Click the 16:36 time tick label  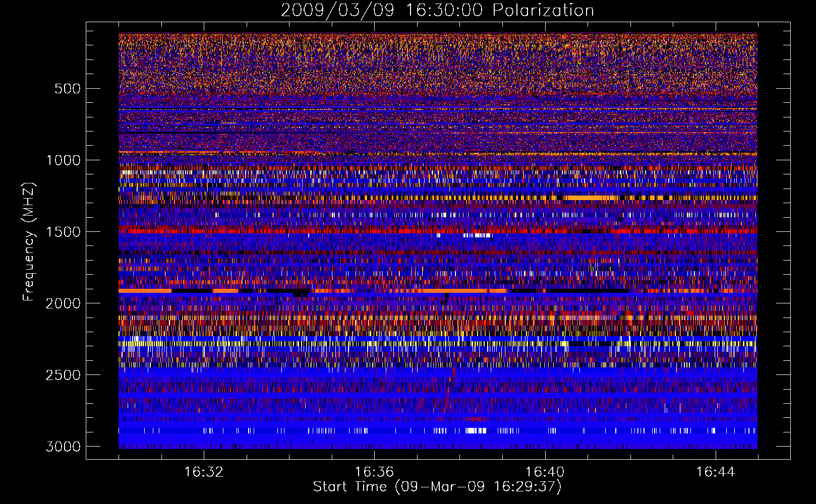[x=374, y=472]
